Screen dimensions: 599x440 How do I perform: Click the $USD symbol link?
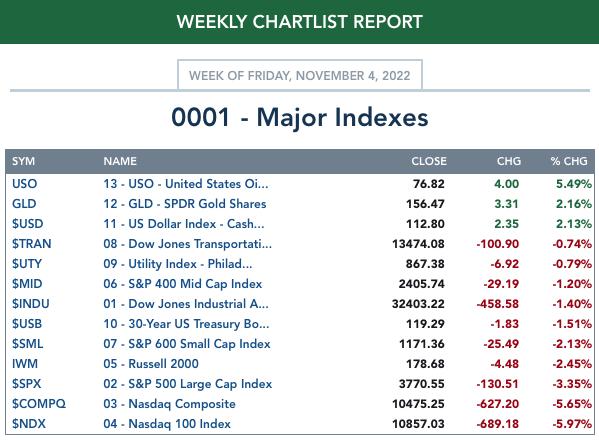(28, 223)
